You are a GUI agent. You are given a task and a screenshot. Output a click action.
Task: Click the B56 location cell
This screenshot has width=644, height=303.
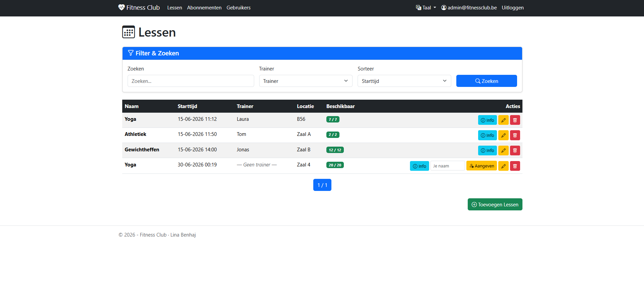click(301, 119)
